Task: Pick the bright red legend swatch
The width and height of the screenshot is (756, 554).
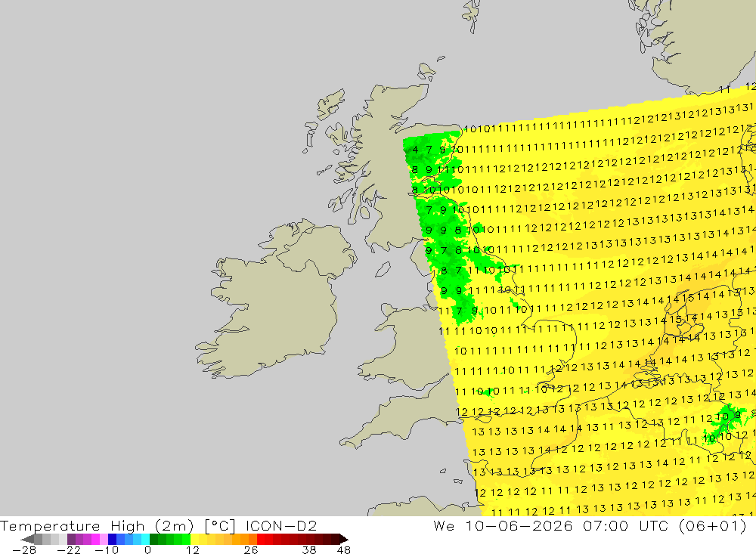Action: (261, 539)
